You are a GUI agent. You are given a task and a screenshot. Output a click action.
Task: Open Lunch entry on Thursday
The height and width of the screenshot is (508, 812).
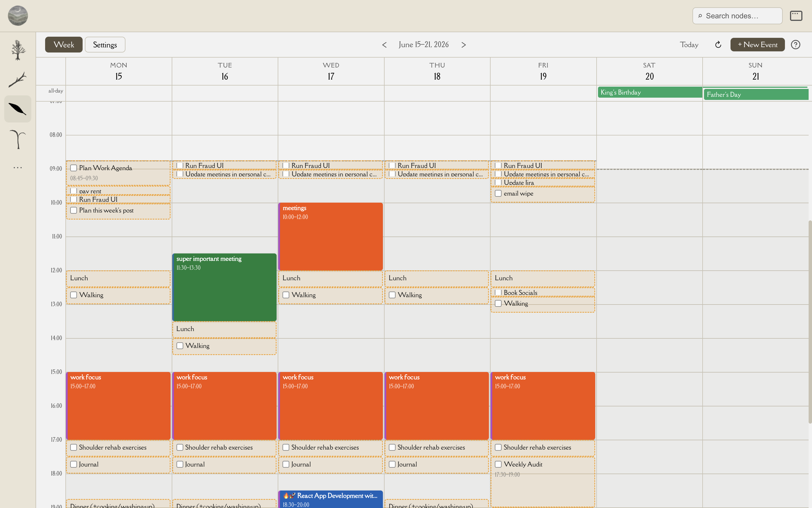436,279
